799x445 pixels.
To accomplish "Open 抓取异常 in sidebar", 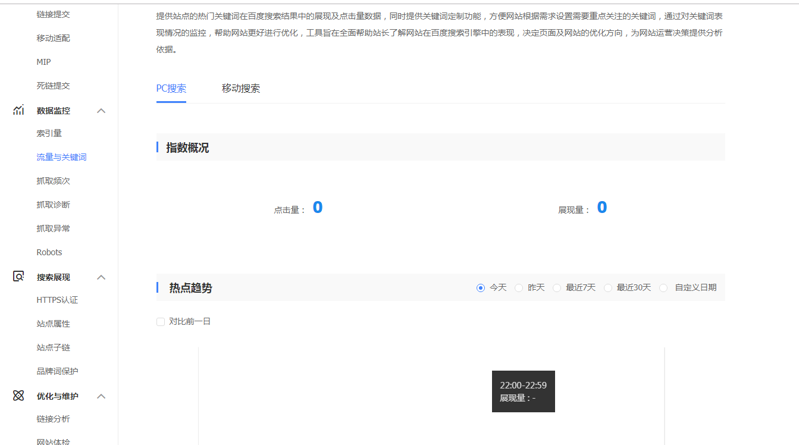I will click(53, 228).
